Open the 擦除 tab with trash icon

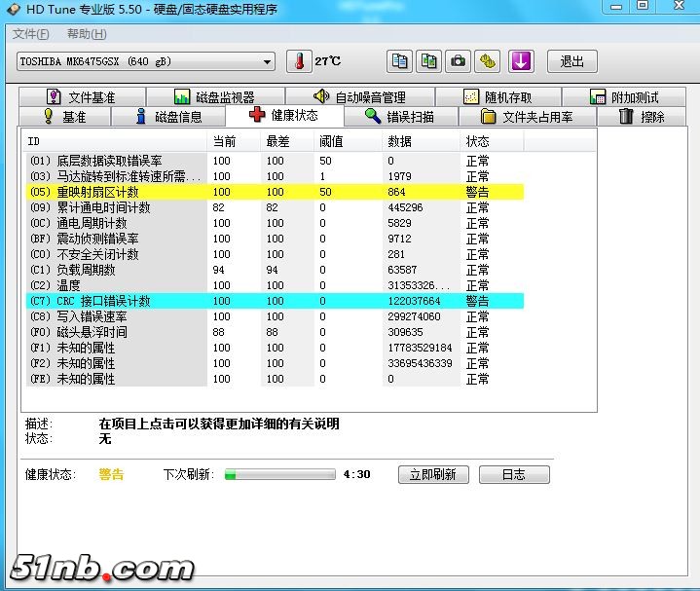point(643,117)
